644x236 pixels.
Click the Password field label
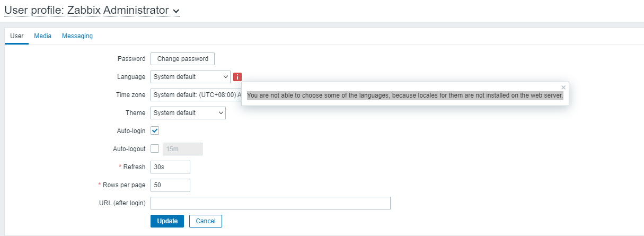[x=131, y=59]
